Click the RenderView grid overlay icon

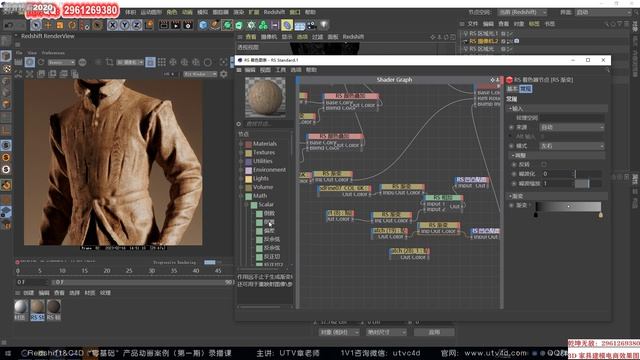tap(162, 62)
